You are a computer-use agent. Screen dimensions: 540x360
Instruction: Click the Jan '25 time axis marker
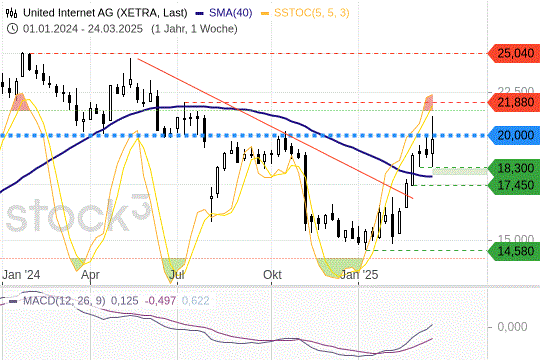coord(359,275)
